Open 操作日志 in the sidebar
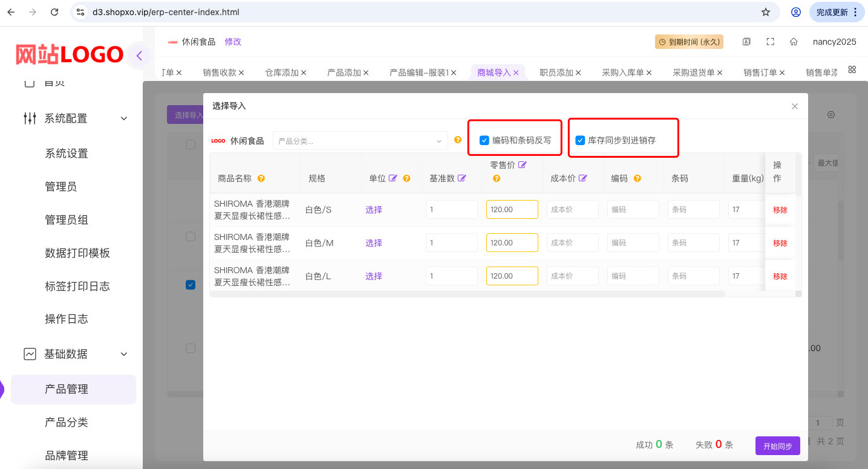 pyautogui.click(x=67, y=319)
